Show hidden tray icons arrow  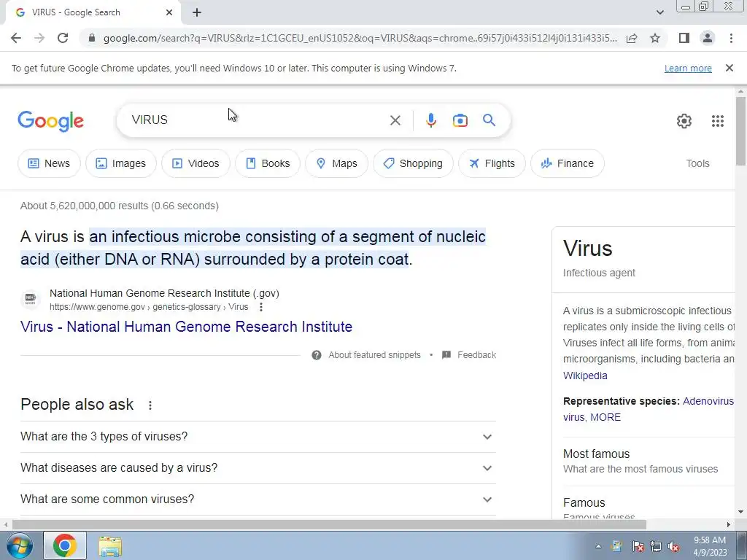click(x=598, y=547)
